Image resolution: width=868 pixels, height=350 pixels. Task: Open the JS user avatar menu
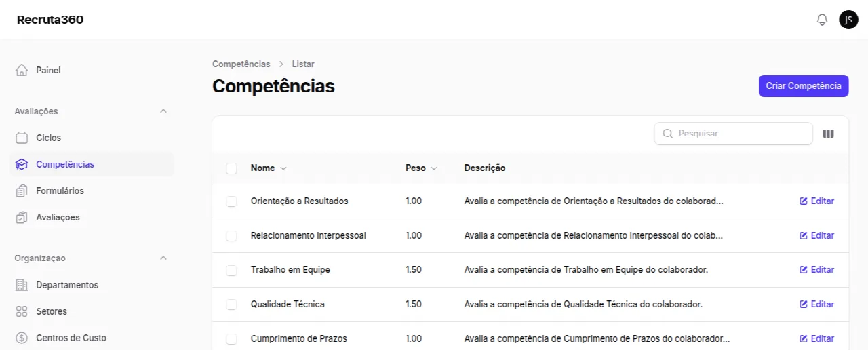[848, 20]
